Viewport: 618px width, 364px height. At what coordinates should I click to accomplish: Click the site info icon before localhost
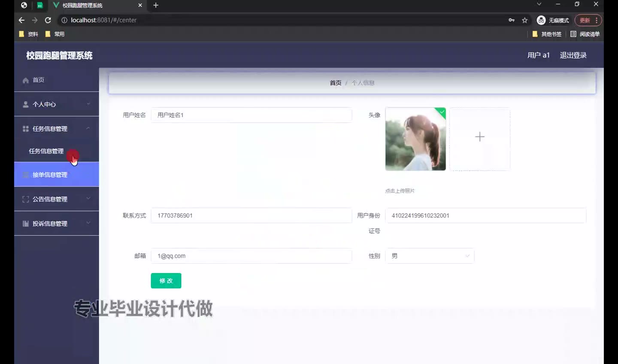click(64, 20)
